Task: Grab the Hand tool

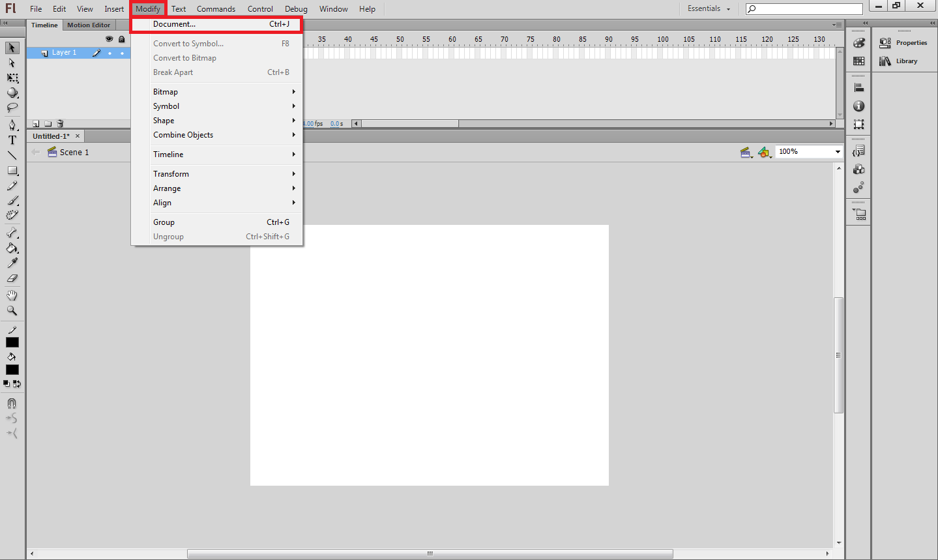Action: [12, 295]
